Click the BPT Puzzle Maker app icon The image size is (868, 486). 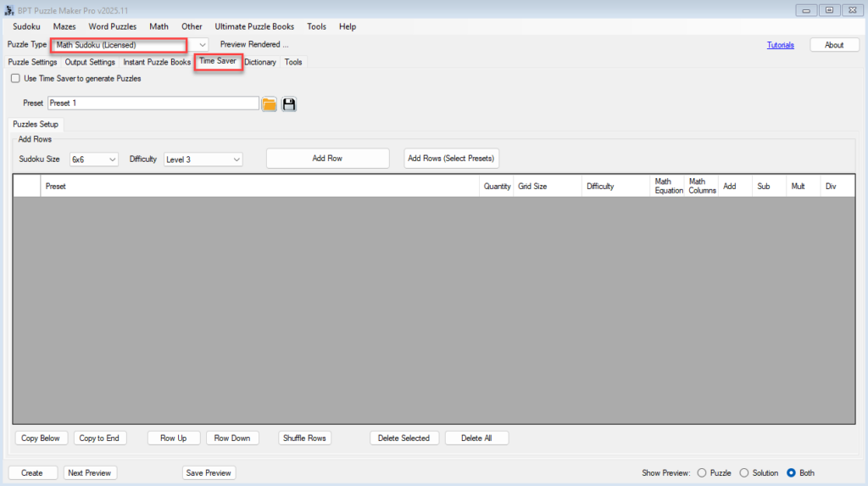(8, 9)
